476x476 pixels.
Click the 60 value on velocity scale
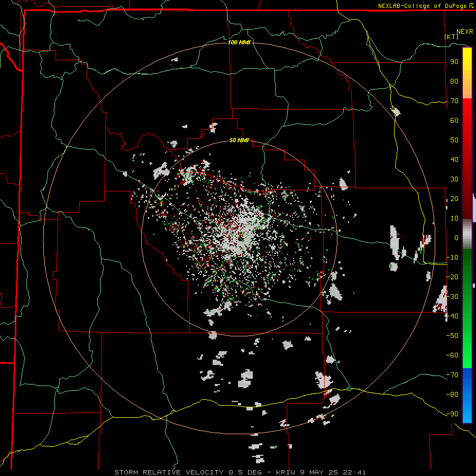pos(454,120)
